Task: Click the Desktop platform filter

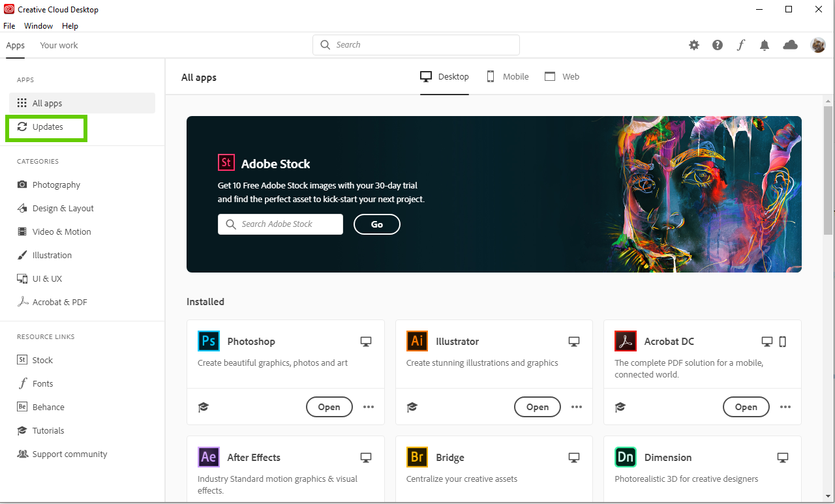Action: tap(444, 76)
